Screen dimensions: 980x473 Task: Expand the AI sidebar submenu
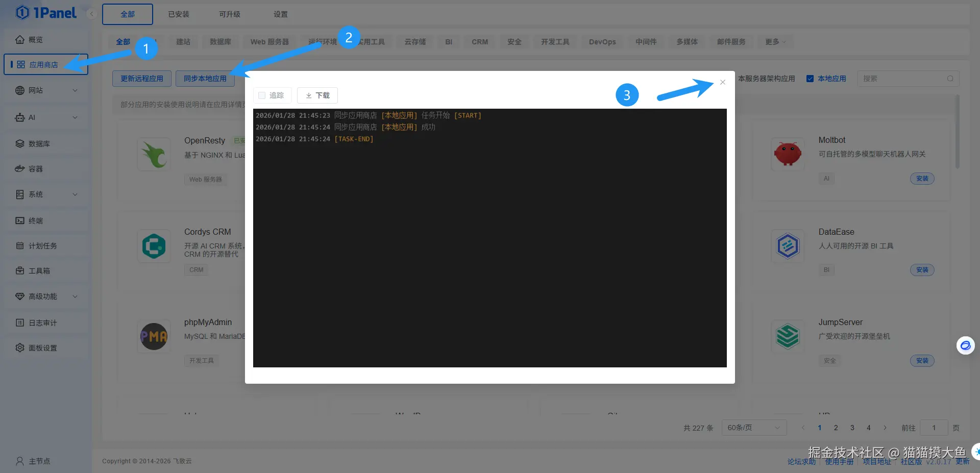(75, 117)
